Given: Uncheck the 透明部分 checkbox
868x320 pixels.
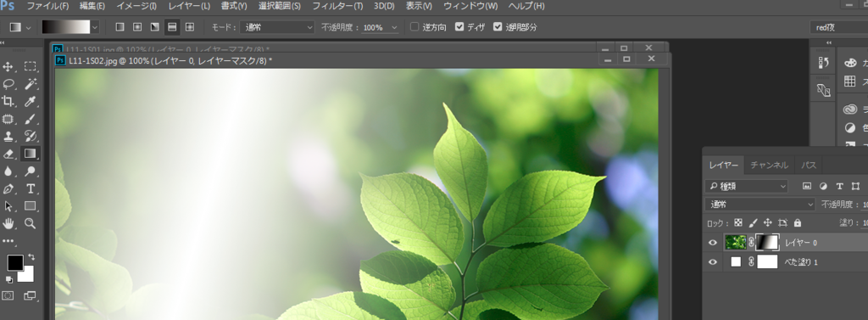Looking at the screenshot, I should click(498, 26).
